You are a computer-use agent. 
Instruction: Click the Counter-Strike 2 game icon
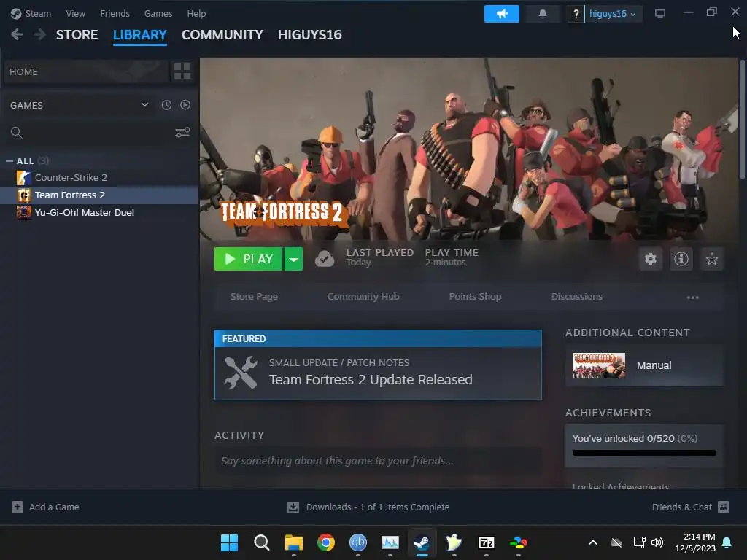tap(23, 178)
